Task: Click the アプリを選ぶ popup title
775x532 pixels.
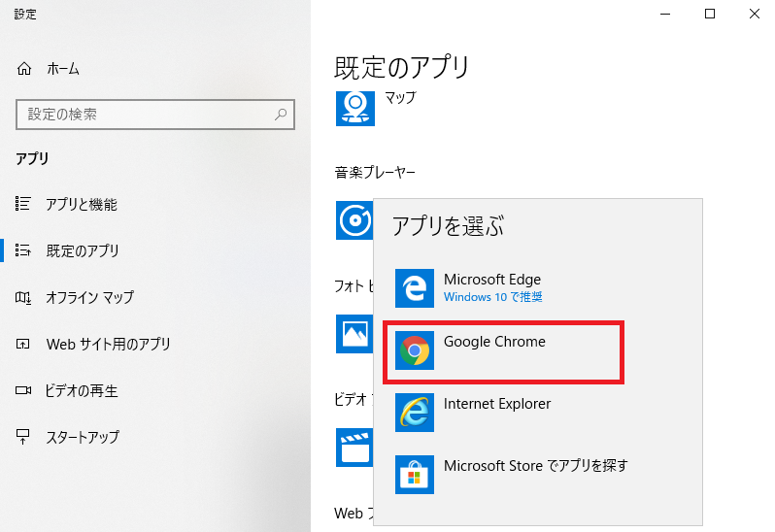Action: (448, 226)
